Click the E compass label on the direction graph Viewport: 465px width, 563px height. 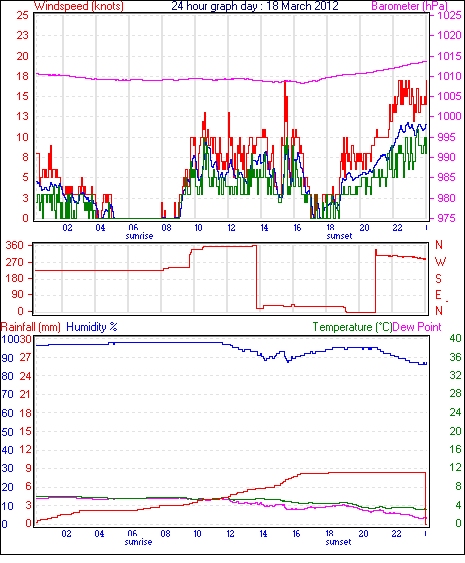point(438,295)
